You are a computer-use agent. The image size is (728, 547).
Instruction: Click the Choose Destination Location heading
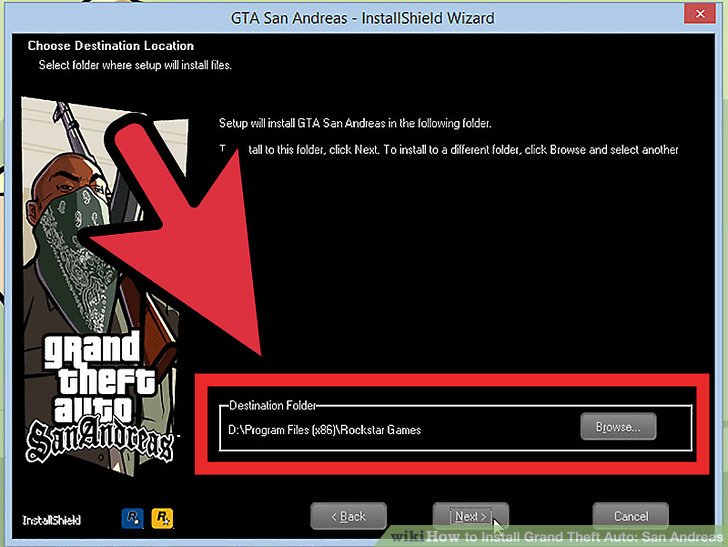click(110, 46)
